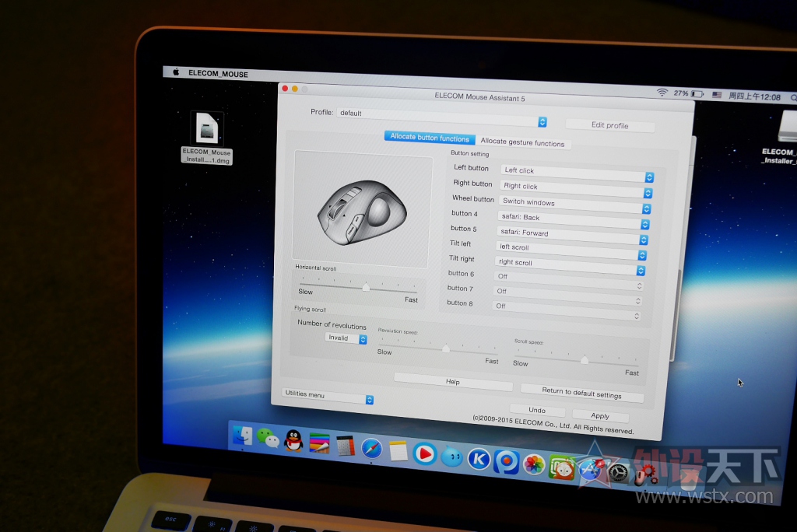Open the Wheel button function dropdown
The image size is (797, 532).
click(x=648, y=208)
